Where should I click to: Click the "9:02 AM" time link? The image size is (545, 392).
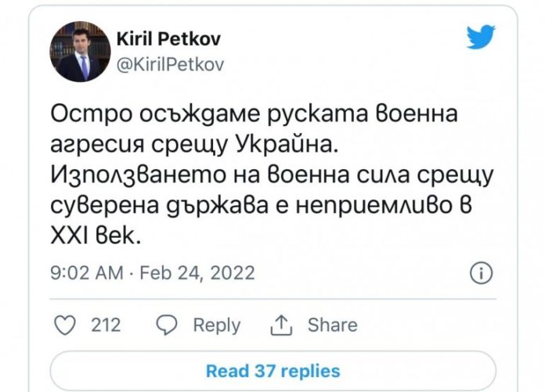pos(86,273)
